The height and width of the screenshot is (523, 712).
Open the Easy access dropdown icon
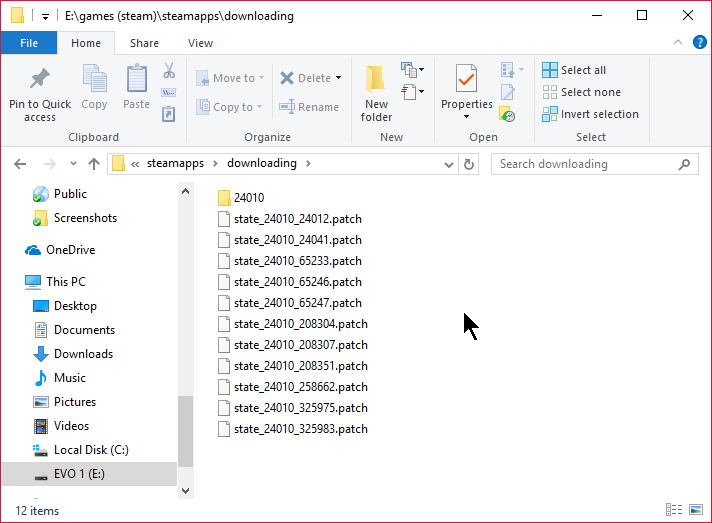pyautogui.click(x=412, y=92)
